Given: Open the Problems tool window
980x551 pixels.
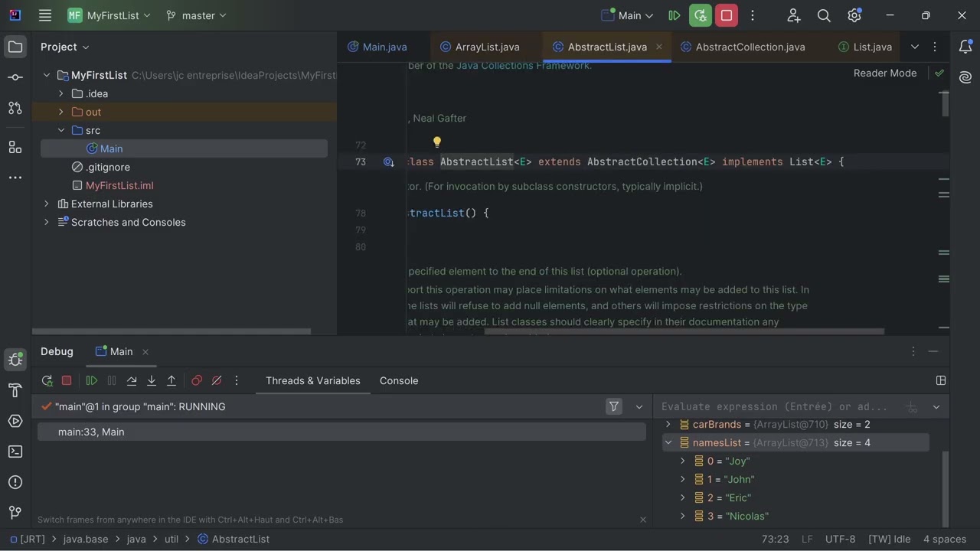Looking at the screenshot, I should click(15, 482).
